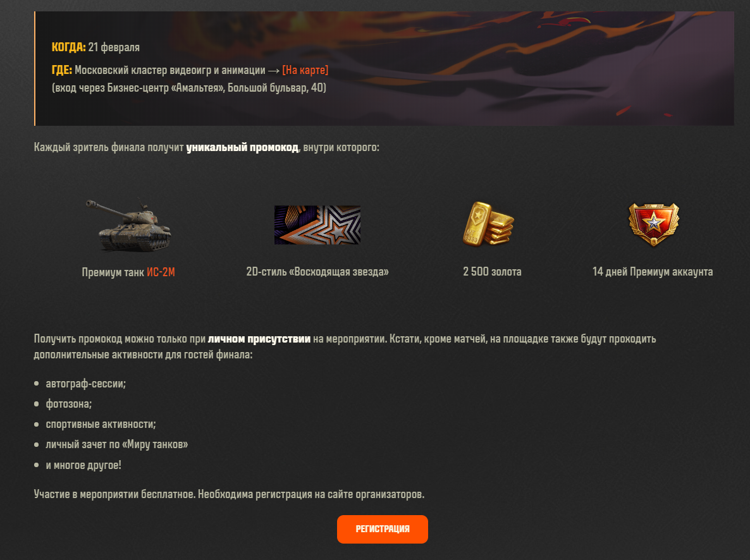Open the ИС-2М orange link
Screen dimensions: 750x560
[x=161, y=272]
